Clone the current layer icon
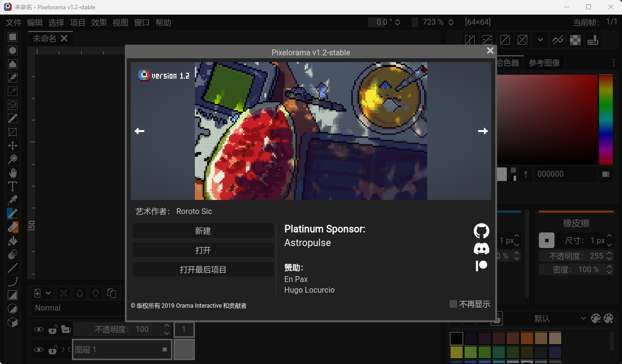This screenshot has width=622, height=364. 112,293
